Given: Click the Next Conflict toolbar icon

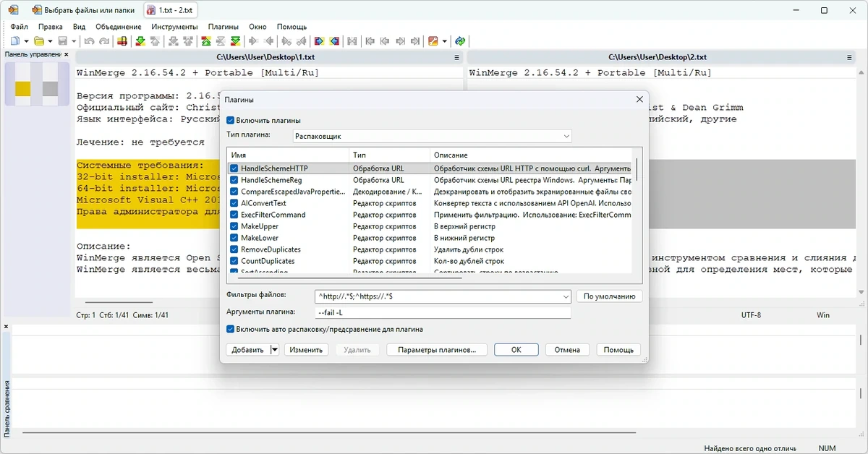Looking at the screenshot, I should [173, 41].
